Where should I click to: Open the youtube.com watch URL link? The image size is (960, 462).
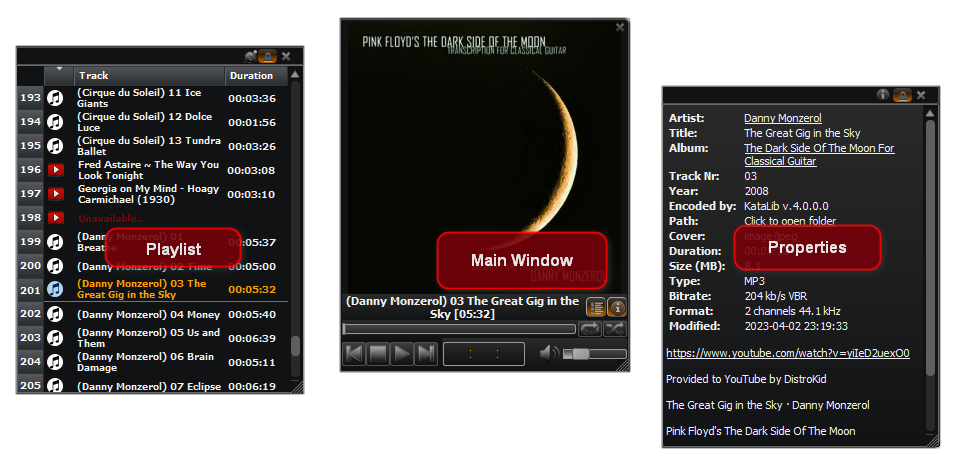click(787, 353)
